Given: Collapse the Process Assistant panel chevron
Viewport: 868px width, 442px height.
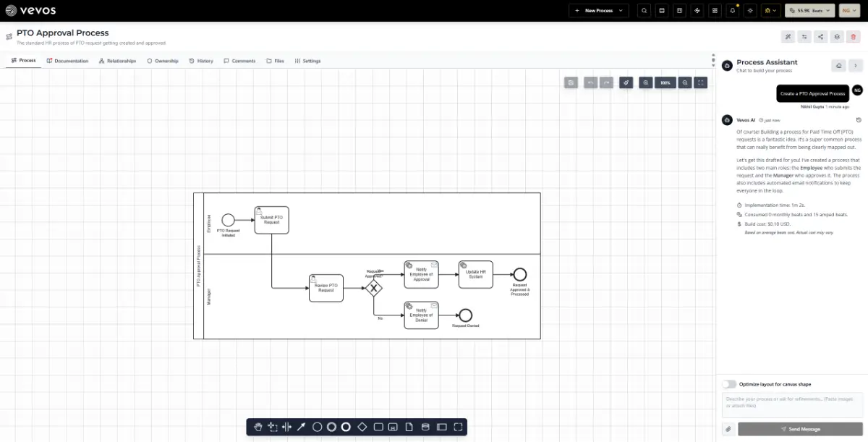Looking at the screenshot, I should coord(856,66).
